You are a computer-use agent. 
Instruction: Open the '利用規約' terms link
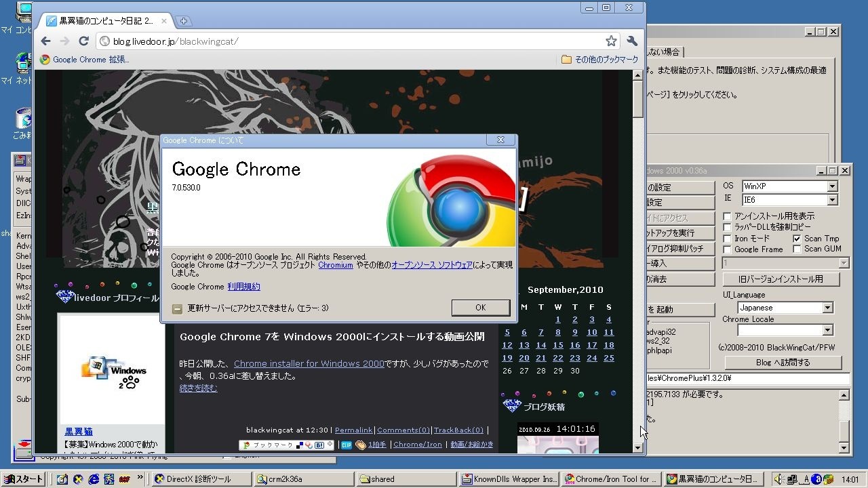[x=244, y=287]
